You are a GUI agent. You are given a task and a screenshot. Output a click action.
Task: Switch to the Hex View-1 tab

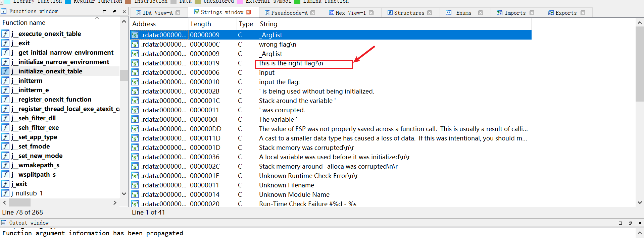pos(350,13)
